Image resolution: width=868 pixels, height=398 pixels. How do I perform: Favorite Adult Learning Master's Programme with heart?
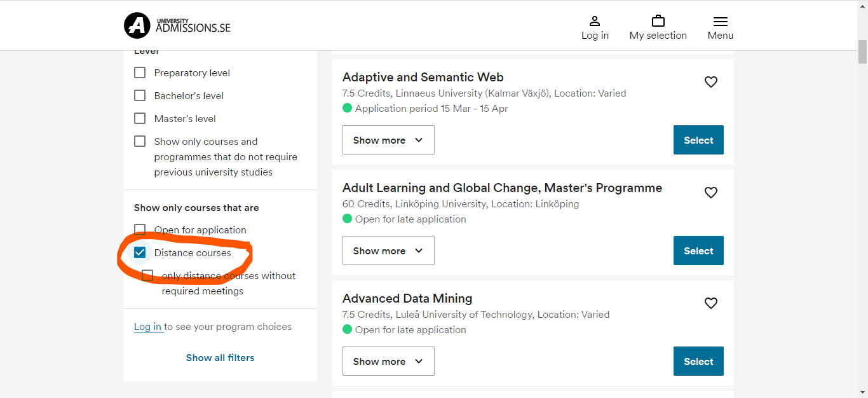[x=711, y=193]
